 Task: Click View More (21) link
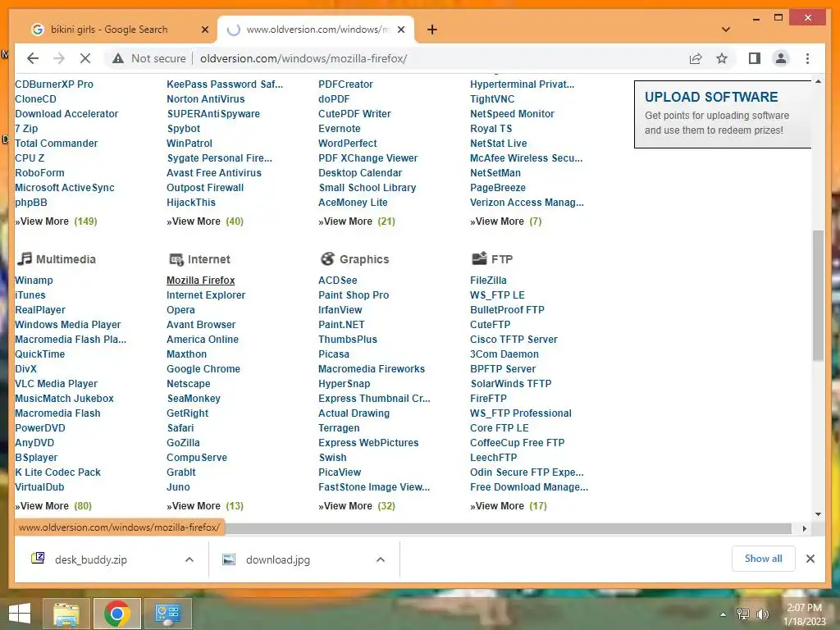coord(357,221)
